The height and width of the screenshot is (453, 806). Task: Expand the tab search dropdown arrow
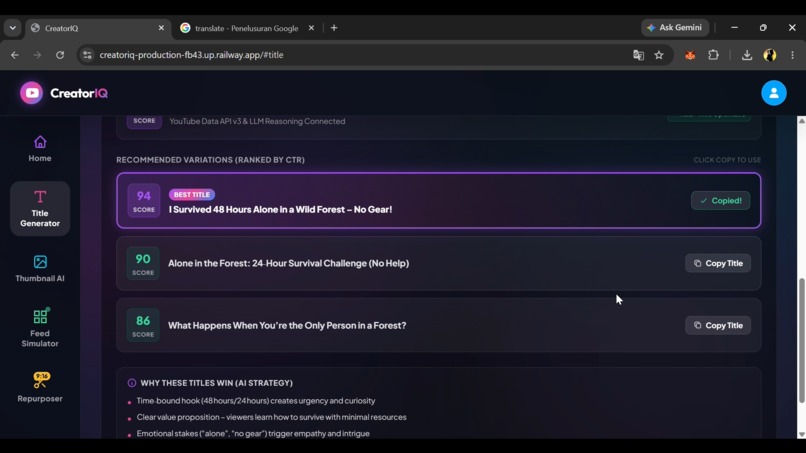point(13,28)
